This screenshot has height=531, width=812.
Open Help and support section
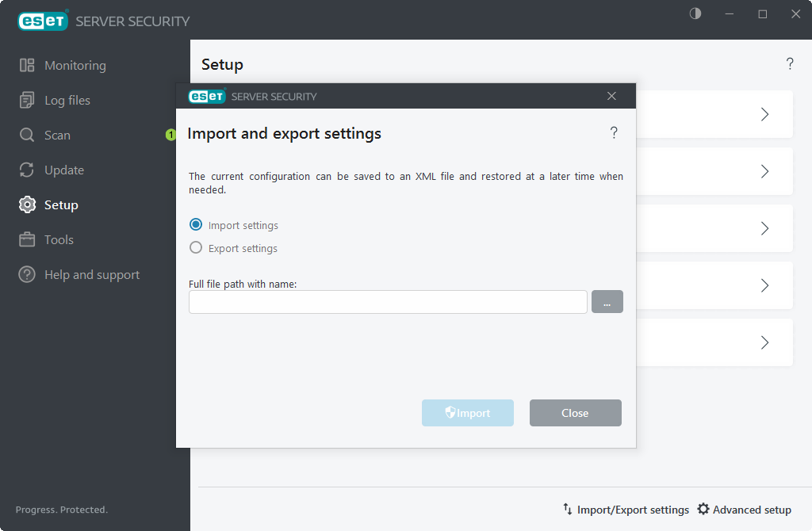coord(27,274)
